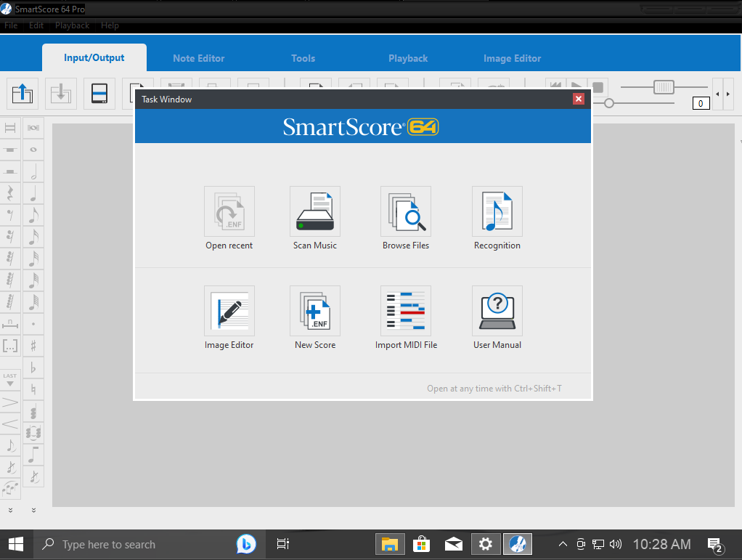The image size is (742, 560).
Task: Open the File menu
Action: [x=11, y=25]
